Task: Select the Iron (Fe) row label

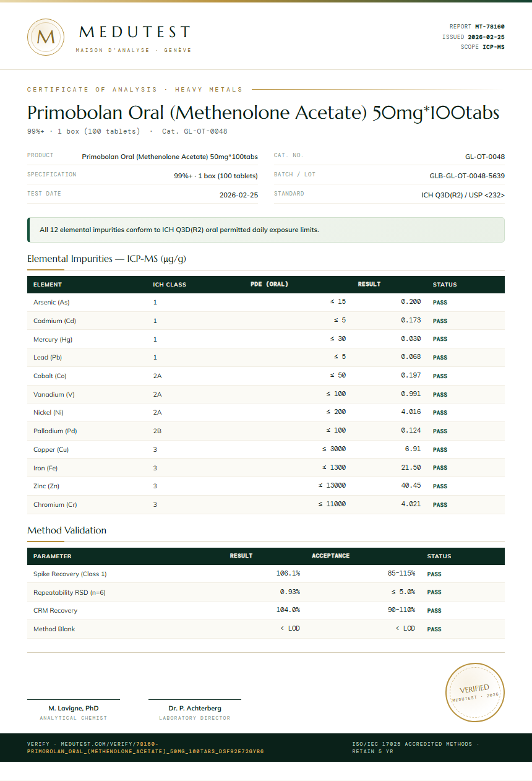Action: point(45,468)
